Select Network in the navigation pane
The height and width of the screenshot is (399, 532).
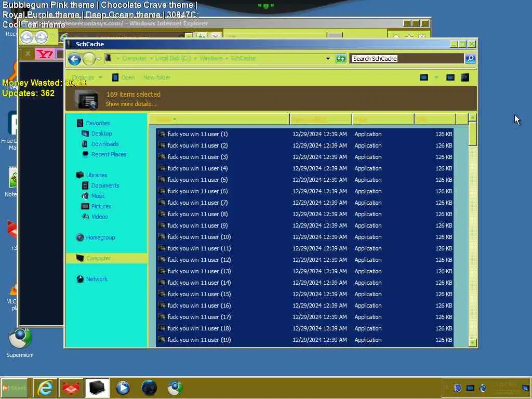97,279
